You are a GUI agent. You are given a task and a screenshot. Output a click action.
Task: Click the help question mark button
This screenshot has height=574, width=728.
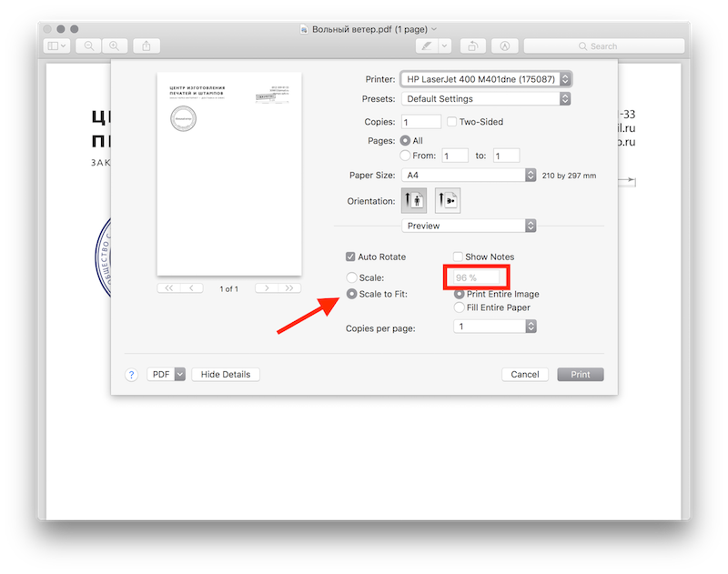coord(131,375)
